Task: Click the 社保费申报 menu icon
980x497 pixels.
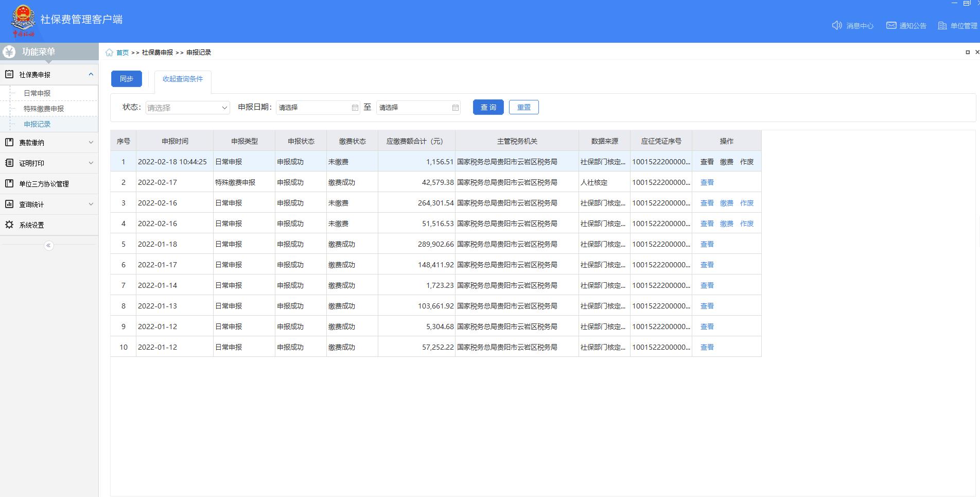Action: (9, 74)
